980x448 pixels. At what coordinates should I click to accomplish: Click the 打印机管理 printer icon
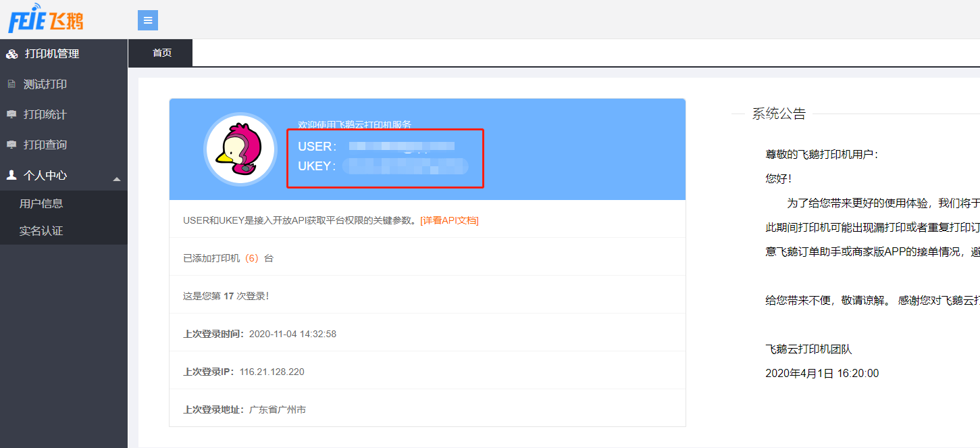tap(11, 54)
